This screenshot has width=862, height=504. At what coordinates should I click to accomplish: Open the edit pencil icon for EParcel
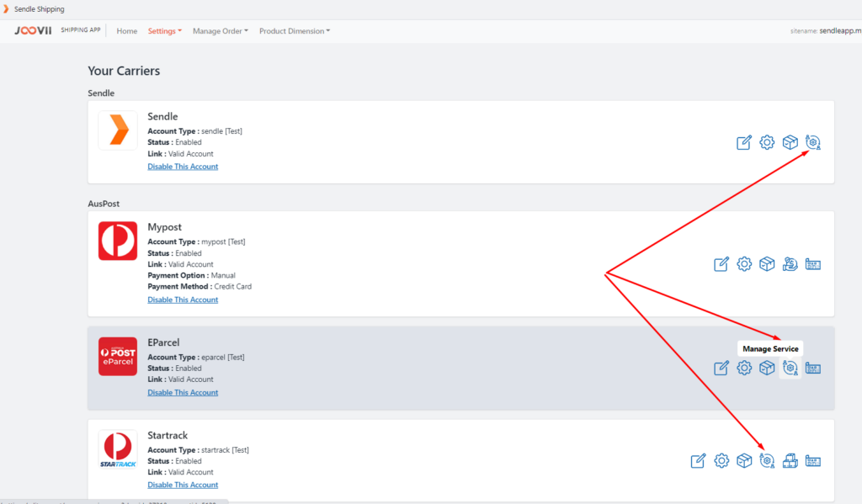[x=721, y=368]
